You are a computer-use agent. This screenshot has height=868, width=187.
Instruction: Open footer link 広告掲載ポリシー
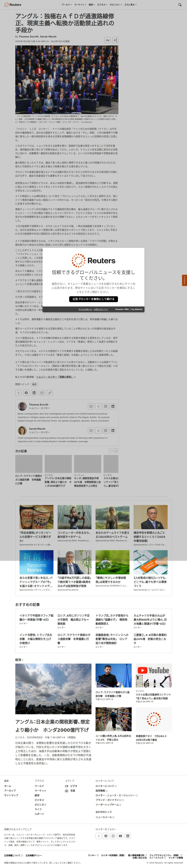34,855
